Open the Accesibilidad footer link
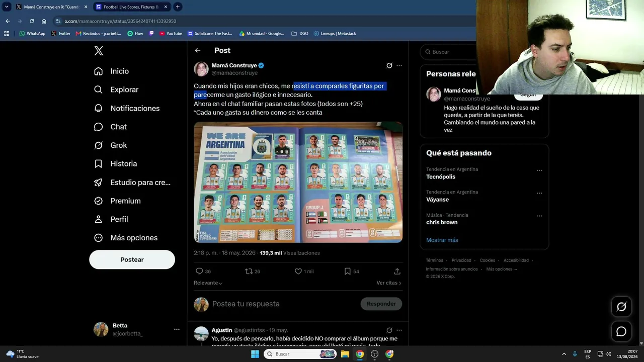The width and height of the screenshot is (644, 362). (x=516, y=260)
